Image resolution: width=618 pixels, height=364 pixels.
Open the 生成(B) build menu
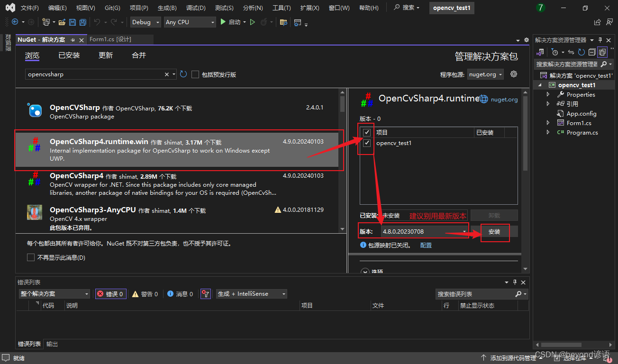(x=167, y=8)
